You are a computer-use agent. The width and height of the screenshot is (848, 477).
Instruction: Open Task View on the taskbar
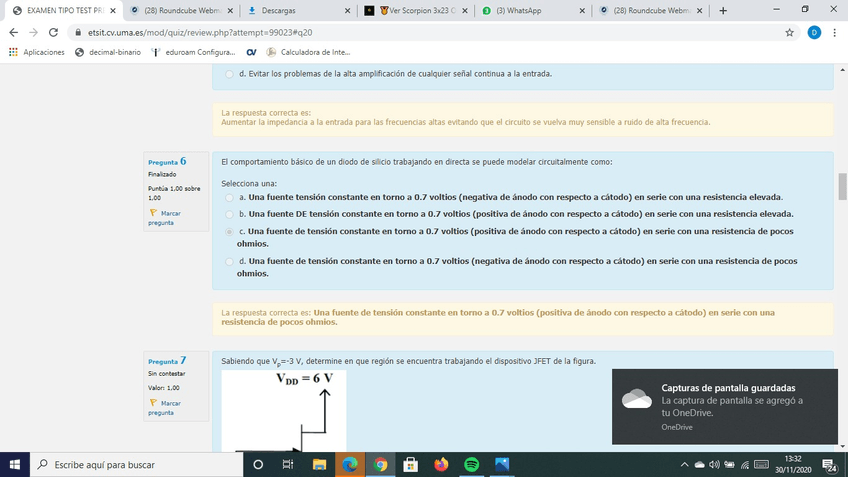288,465
